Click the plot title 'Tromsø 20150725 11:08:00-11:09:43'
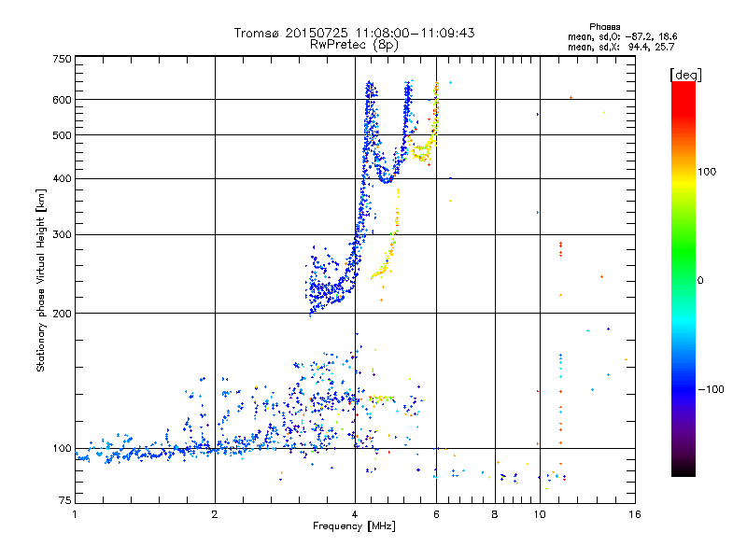The height and width of the screenshot is (560, 747). (x=354, y=33)
